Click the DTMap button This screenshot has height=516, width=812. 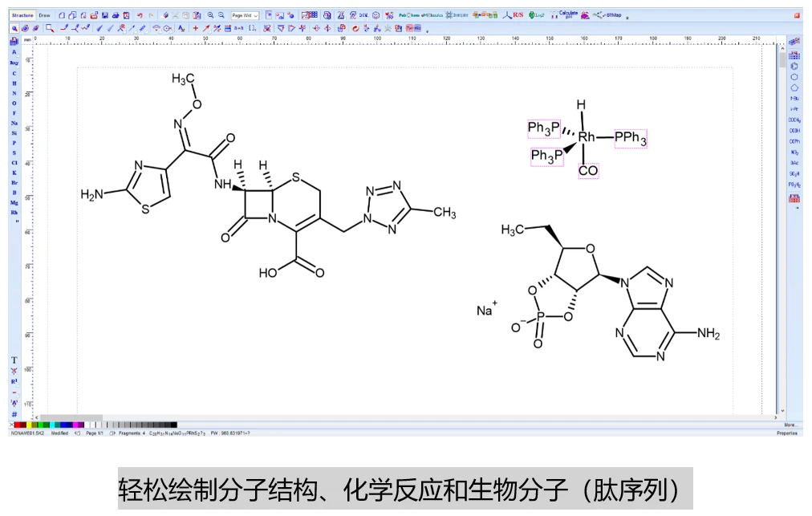coord(607,15)
